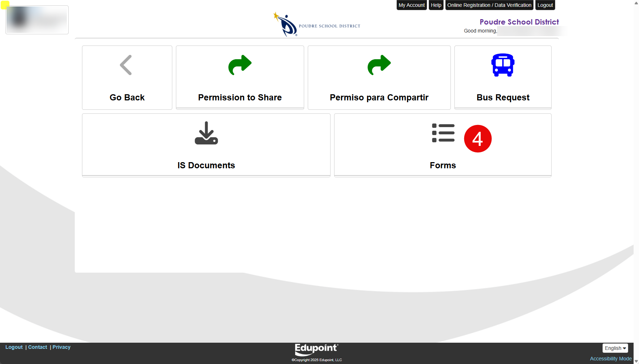Click the Logout link in footer
The height and width of the screenshot is (364, 639).
pos(14,347)
